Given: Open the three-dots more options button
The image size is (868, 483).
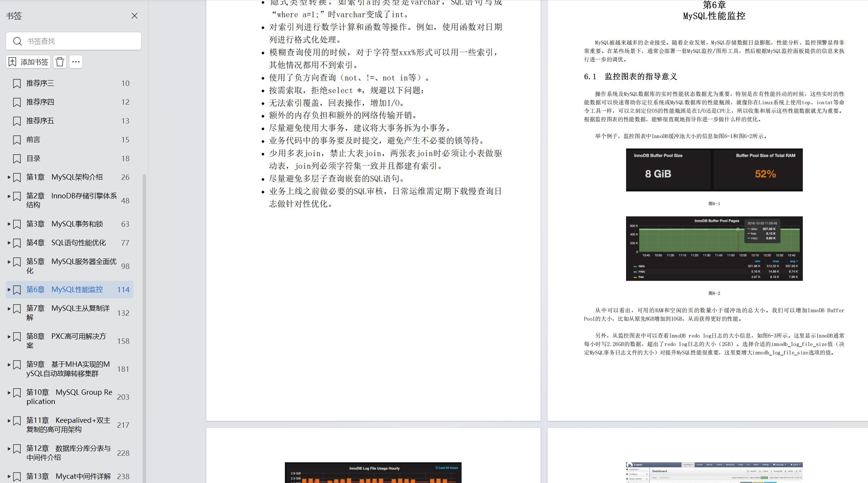Looking at the screenshot, I should pos(76,62).
